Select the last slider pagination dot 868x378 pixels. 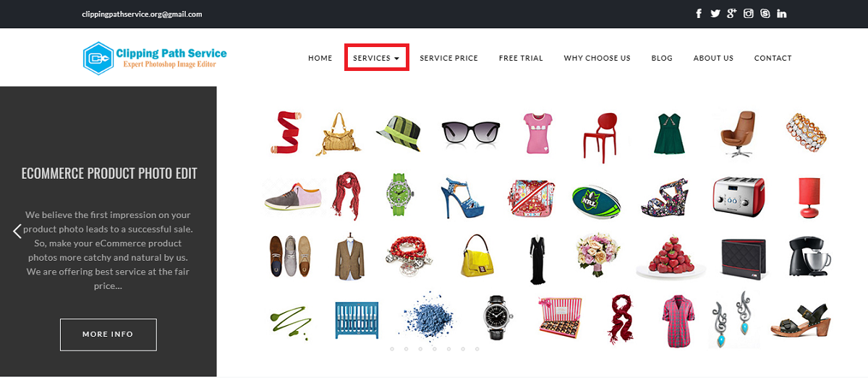(477, 349)
